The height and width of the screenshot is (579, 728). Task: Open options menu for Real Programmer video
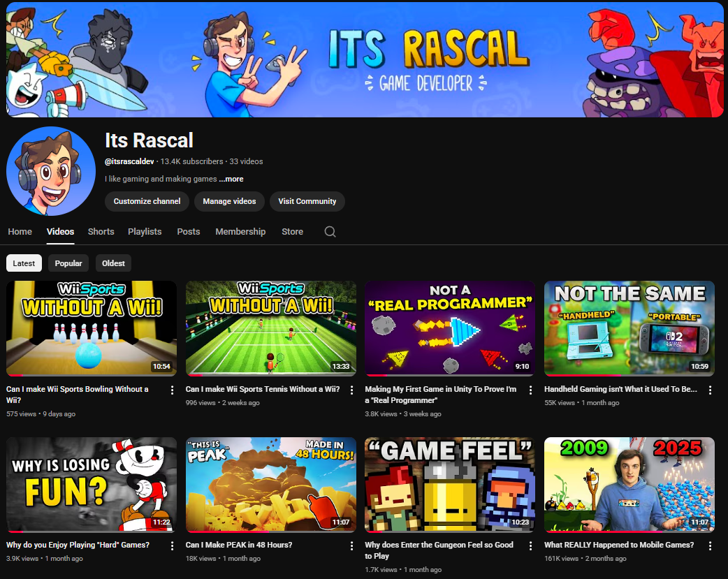tap(531, 390)
